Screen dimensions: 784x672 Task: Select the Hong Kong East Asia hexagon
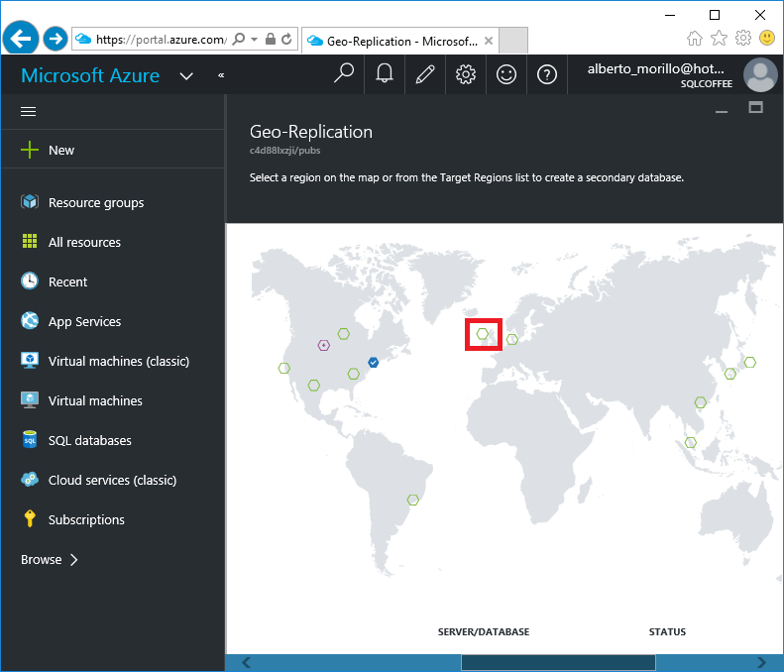(700, 402)
